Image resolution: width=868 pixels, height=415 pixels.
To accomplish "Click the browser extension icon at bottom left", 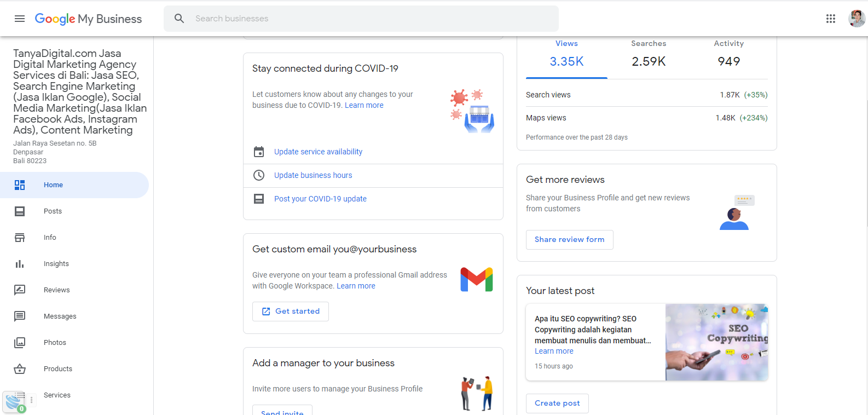I will (x=14, y=402).
